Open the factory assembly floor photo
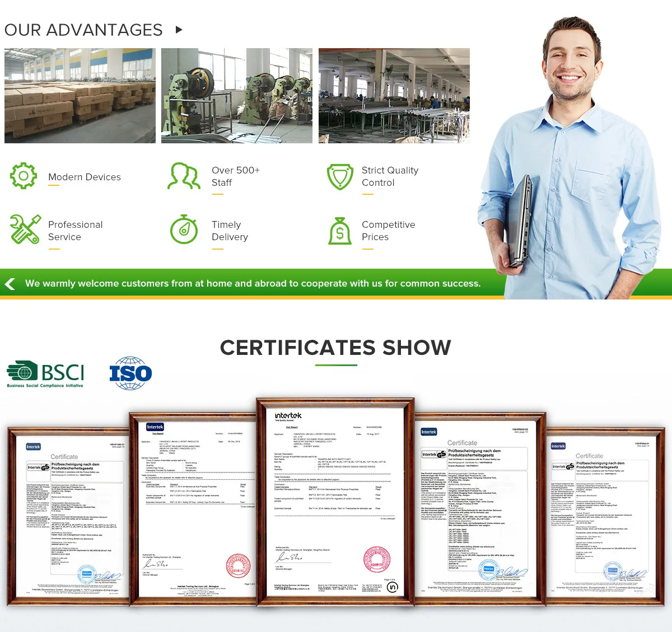Image resolution: width=672 pixels, height=632 pixels. (394, 96)
